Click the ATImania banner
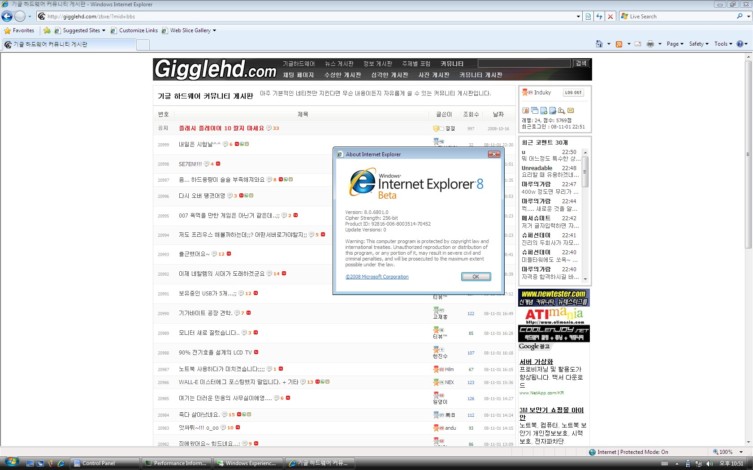 (554, 315)
